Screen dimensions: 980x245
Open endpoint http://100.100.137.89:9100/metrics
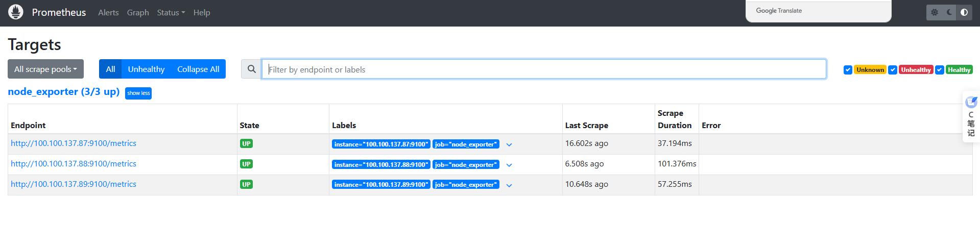tap(74, 184)
